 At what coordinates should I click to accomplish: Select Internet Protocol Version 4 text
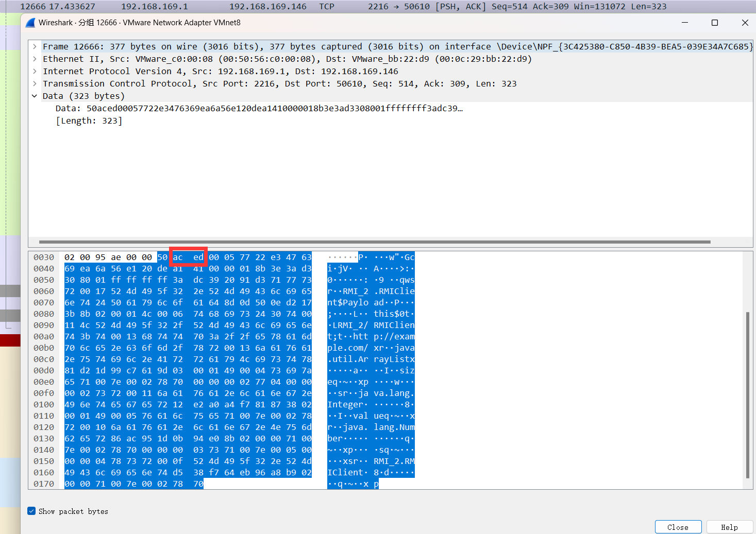pos(221,71)
